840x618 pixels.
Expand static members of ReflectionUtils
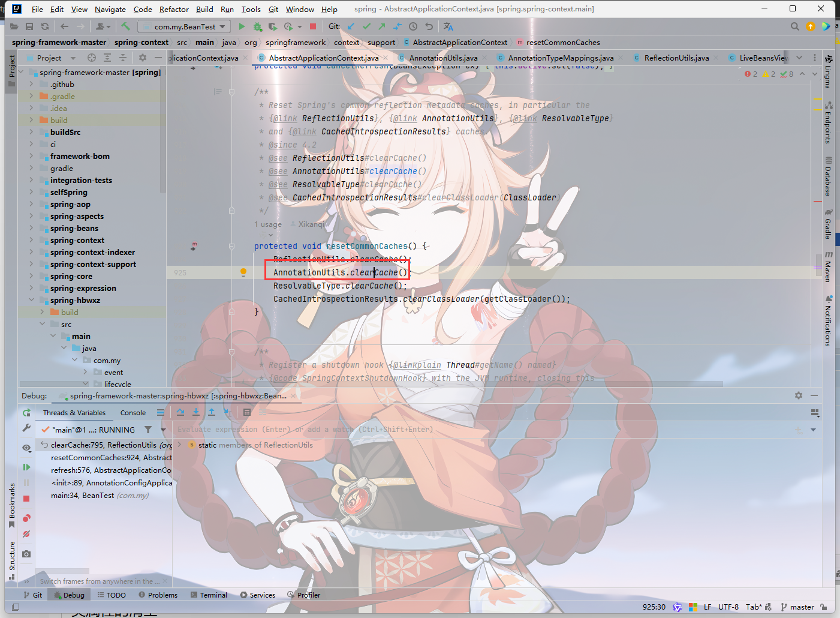point(179,445)
